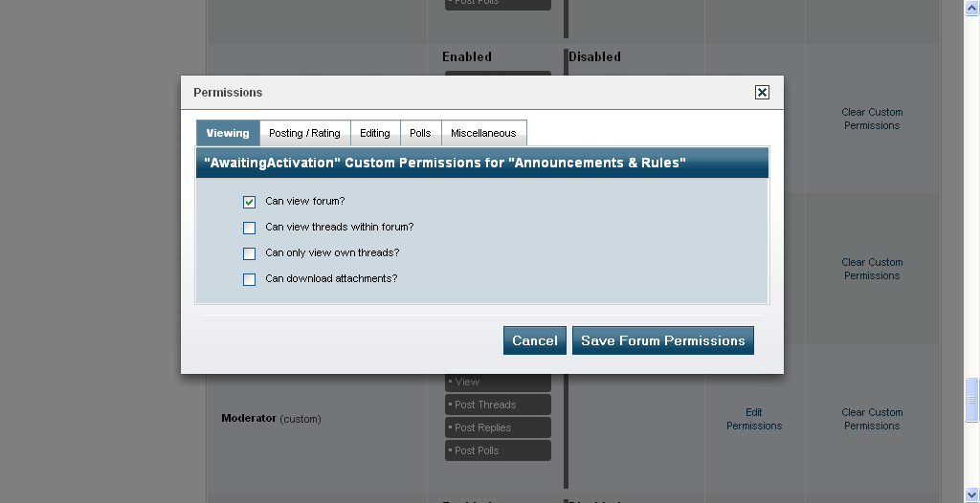The height and width of the screenshot is (503, 980).
Task: Open Edit Permissions link in Moderator row
Action: (x=754, y=419)
